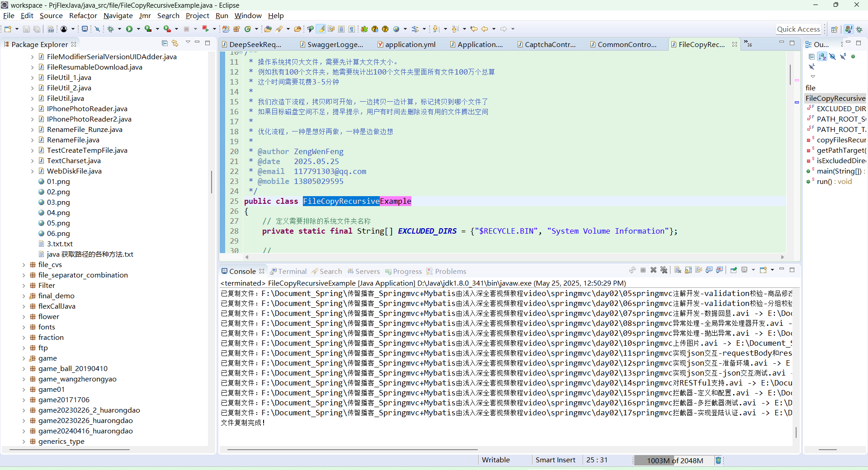Open the Open Console dropdown arrow
Image resolution: width=868 pixels, height=470 pixels.
tap(772, 270)
